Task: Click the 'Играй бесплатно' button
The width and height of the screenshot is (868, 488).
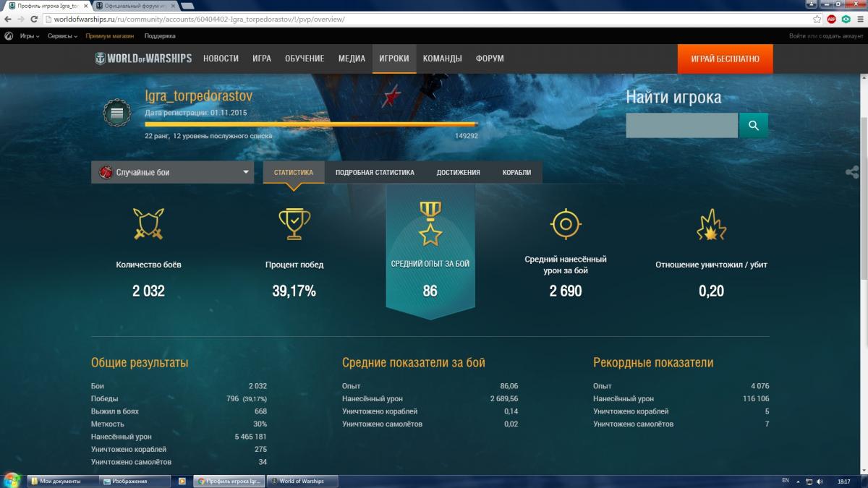Action: coord(726,59)
